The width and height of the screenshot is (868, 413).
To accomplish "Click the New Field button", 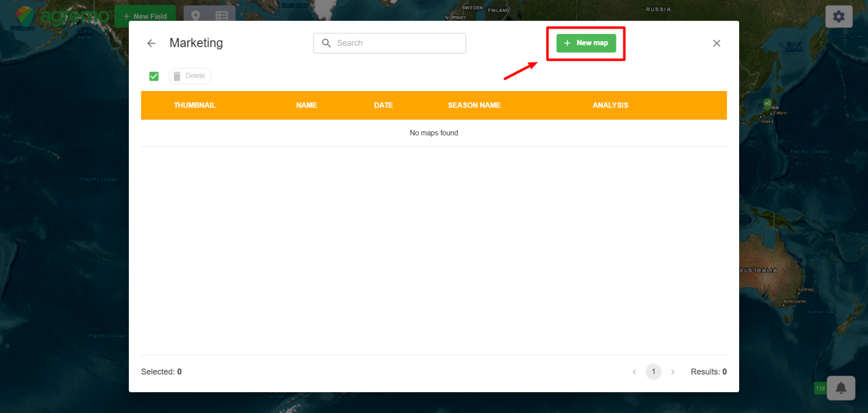I will pyautogui.click(x=145, y=16).
